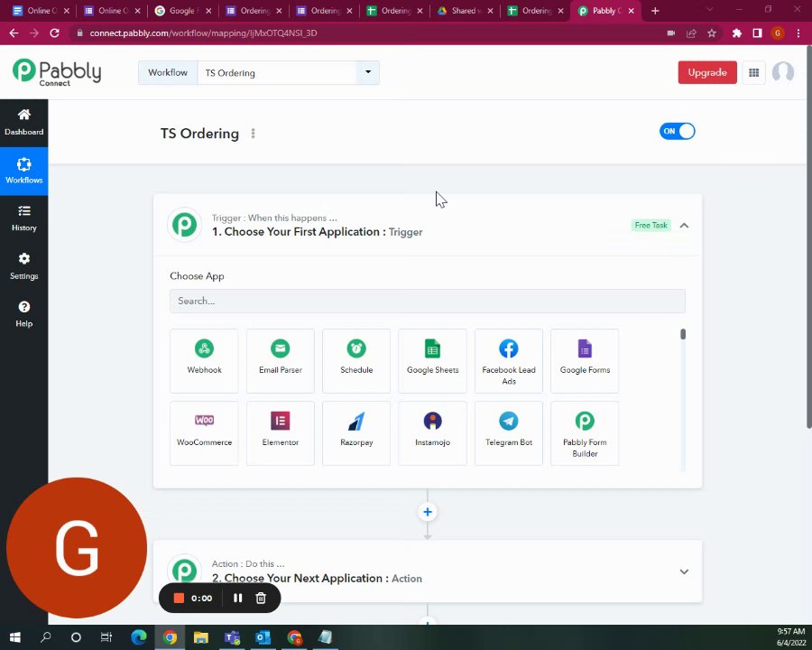Pick the Razorpay app
This screenshot has height=650, width=812.
click(x=356, y=433)
